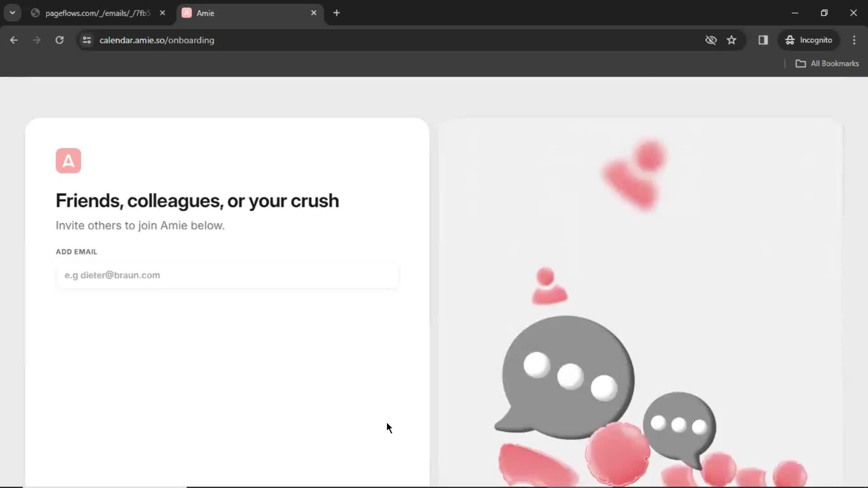Open Chrome three-dot menu

coord(854,40)
